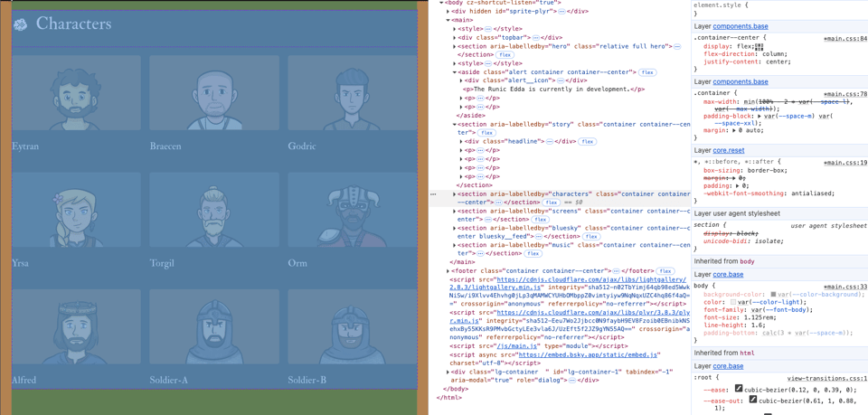This screenshot has width=868, height=415.
Task: Click the flex badge on the headline div
Action: 588,142
